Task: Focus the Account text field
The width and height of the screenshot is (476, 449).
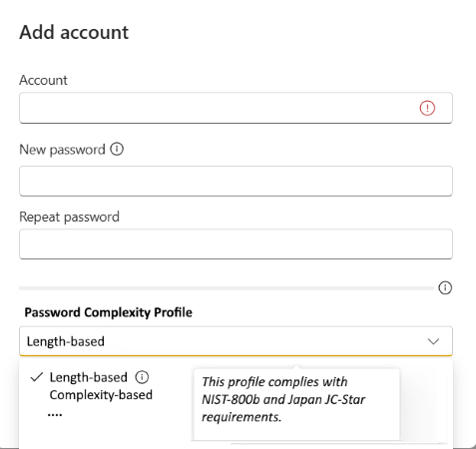Action: (x=236, y=108)
